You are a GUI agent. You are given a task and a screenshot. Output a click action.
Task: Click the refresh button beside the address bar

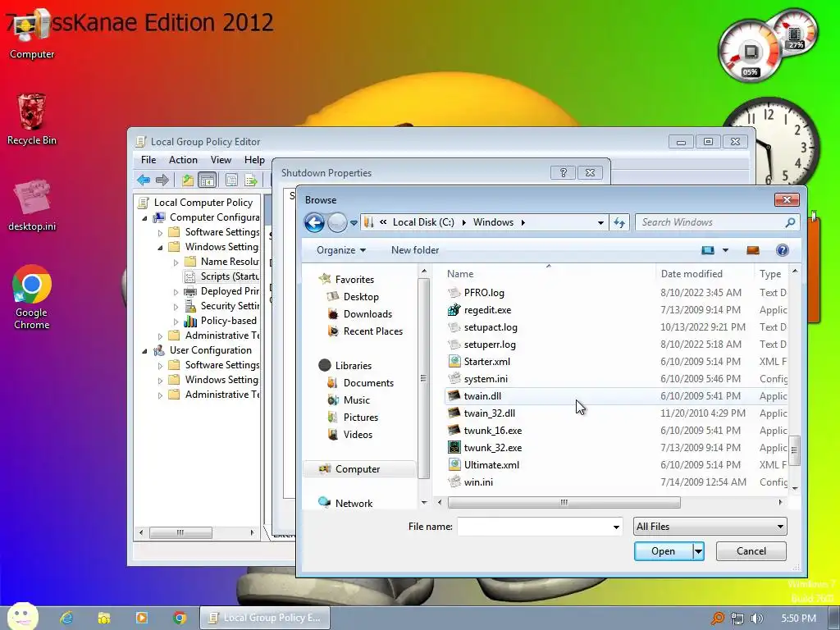pos(619,222)
